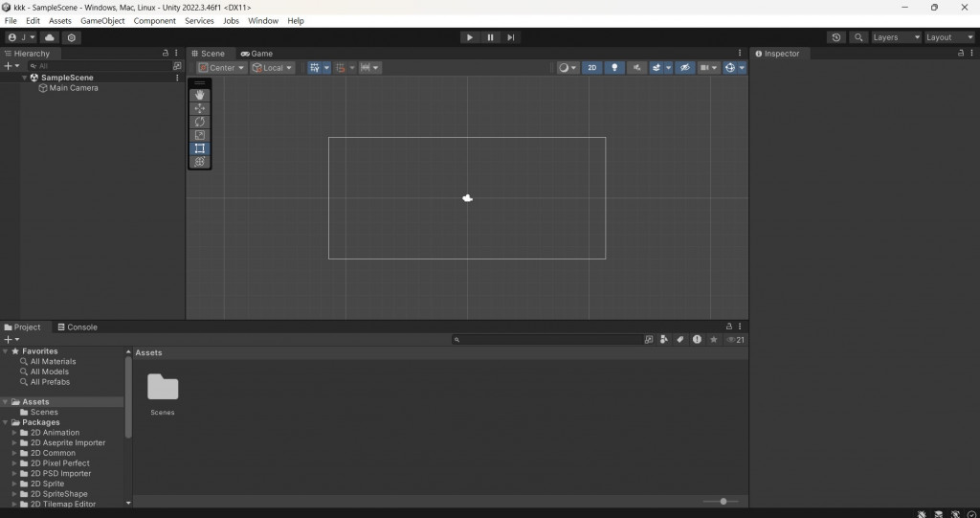This screenshot has height=518, width=980.
Task: Open Hierarchy panel more options menu
Action: click(176, 54)
